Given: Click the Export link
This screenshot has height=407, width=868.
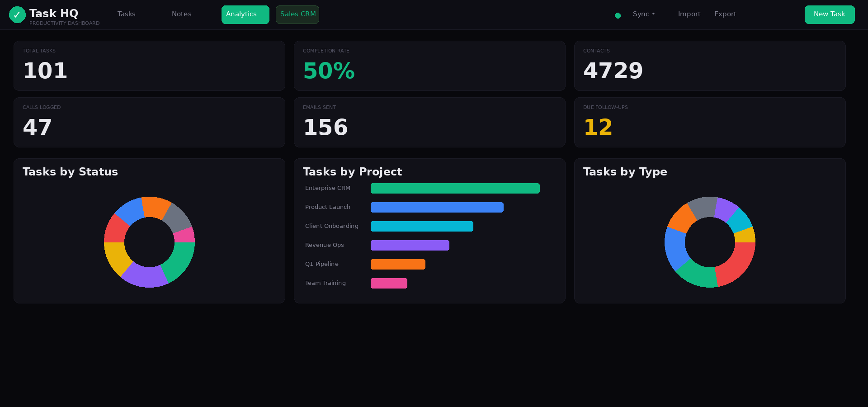Looking at the screenshot, I should [x=725, y=14].
